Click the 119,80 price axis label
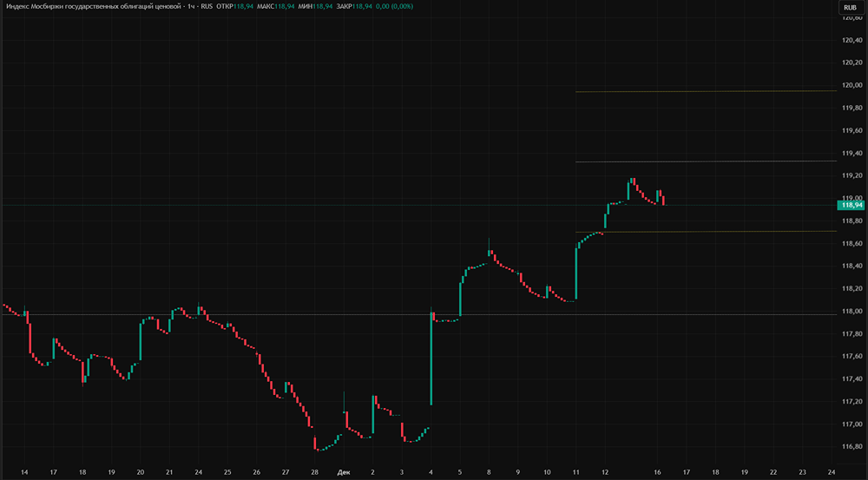 (852, 108)
